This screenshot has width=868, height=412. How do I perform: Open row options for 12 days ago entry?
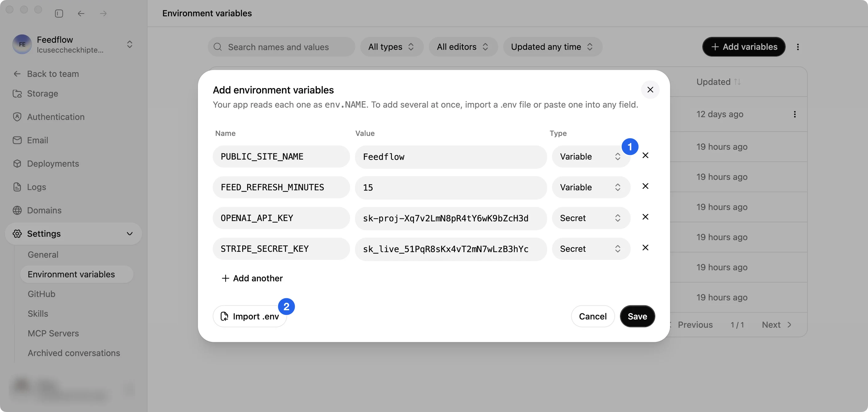coord(795,114)
